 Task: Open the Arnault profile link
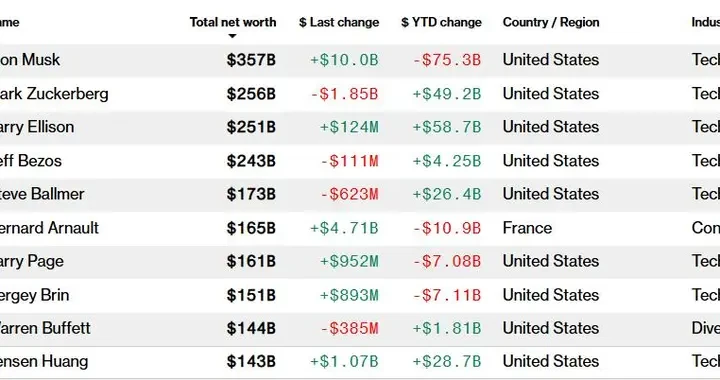click(x=49, y=228)
